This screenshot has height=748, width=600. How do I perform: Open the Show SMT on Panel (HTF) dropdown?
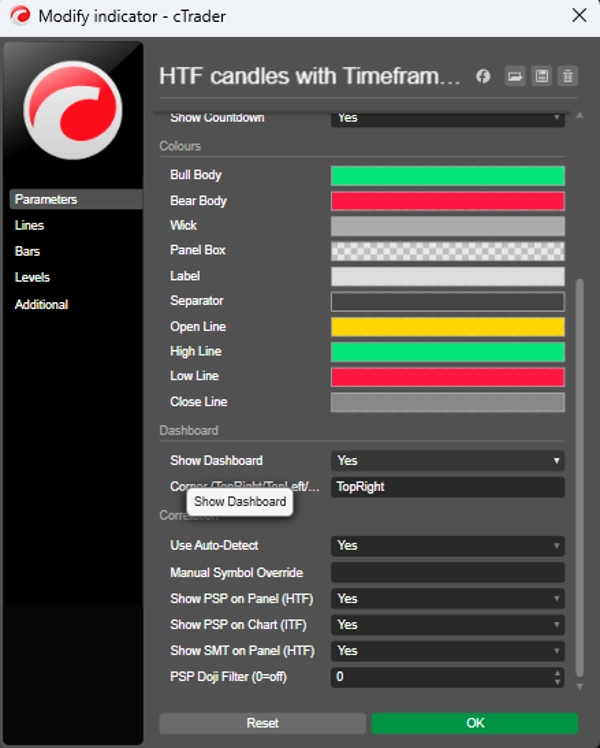[447, 651]
